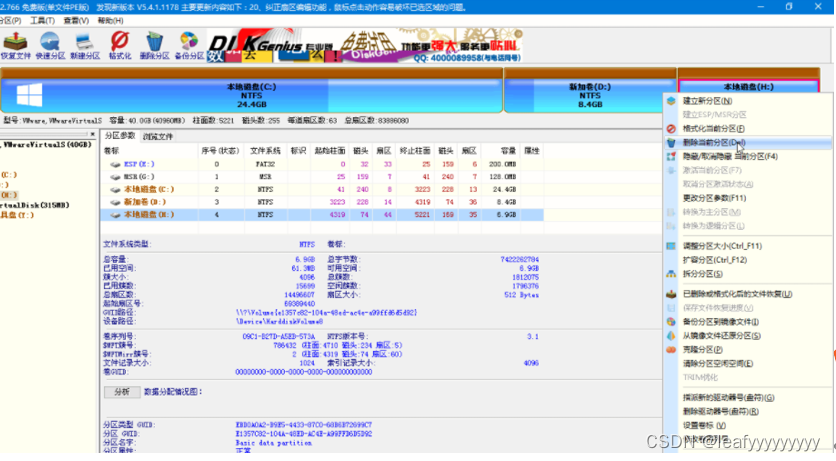836x461 pixels.
Task: Switch to the 分区参数 tab
Action: click(120, 136)
